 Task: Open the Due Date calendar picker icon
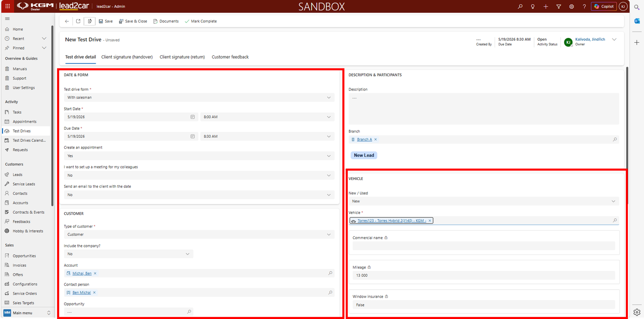point(192,137)
